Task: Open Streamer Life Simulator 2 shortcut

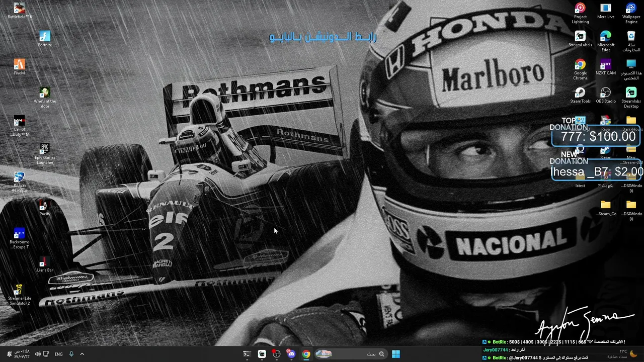Action: (19, 295)
